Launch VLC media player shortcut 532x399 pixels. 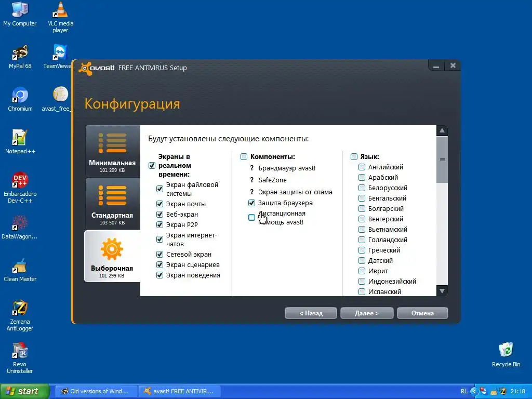60,17
